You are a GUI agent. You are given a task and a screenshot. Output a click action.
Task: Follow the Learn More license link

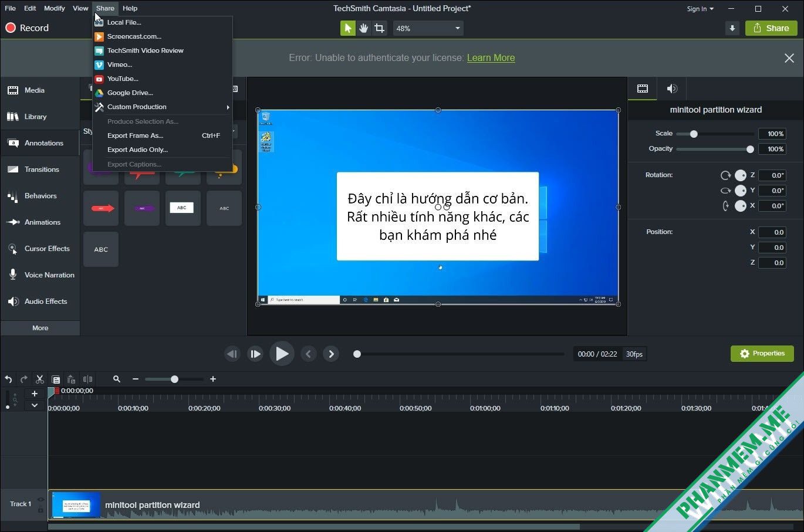tap(491, 57)
